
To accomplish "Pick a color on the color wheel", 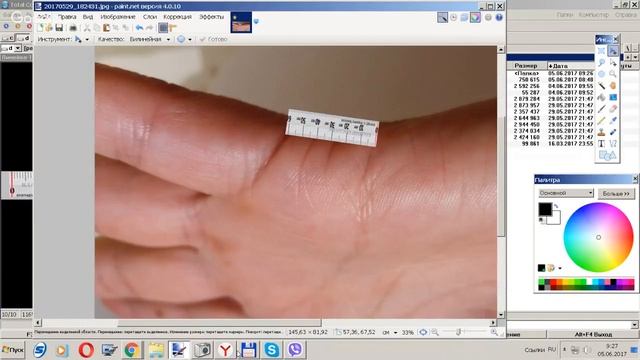I will point(598,237).
